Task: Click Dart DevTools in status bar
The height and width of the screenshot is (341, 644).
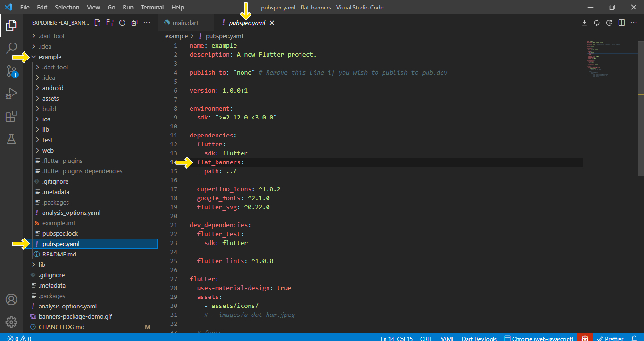Action: pyautogui.click(x=479, y=338)
